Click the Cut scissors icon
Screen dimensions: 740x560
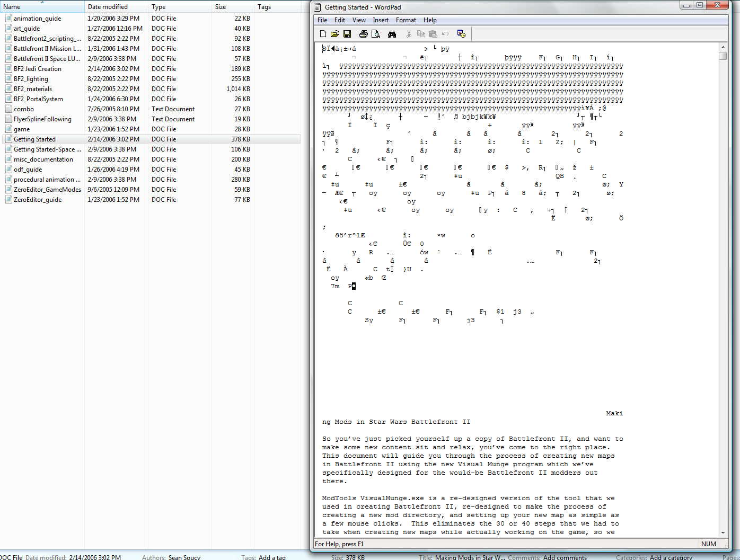(409, 34)
